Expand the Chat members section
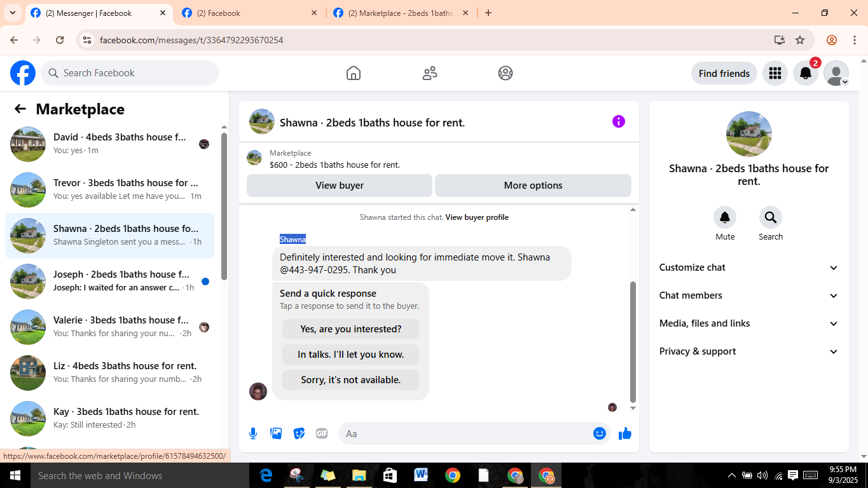Screen dimensions: 868x488 click(749, 295)
